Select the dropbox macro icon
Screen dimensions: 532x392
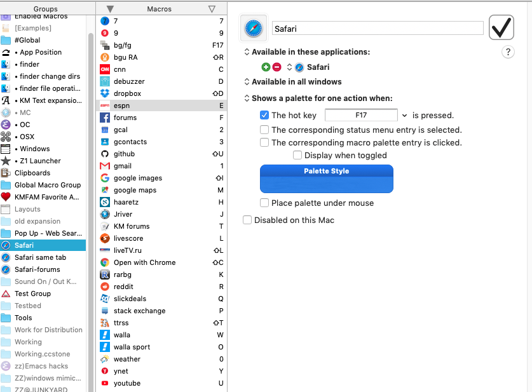pyautogui.click(x=105, y=93)
